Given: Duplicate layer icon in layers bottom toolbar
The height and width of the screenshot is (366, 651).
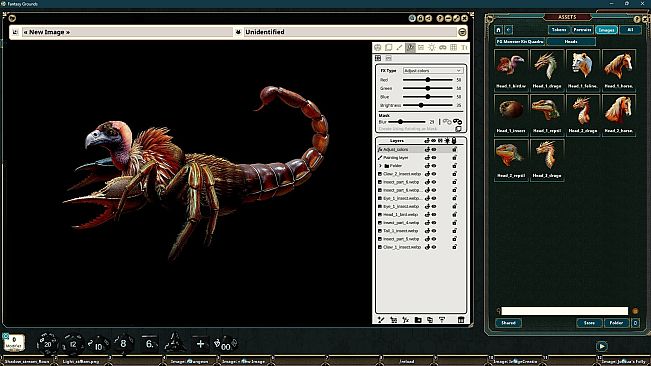Looking at the screenshot, I should pos(430,320).
